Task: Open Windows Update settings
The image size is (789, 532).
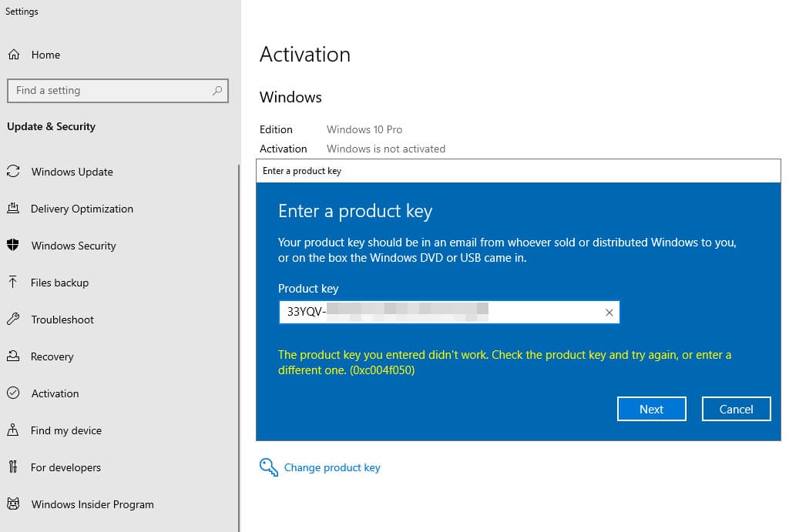Action: 72,172
